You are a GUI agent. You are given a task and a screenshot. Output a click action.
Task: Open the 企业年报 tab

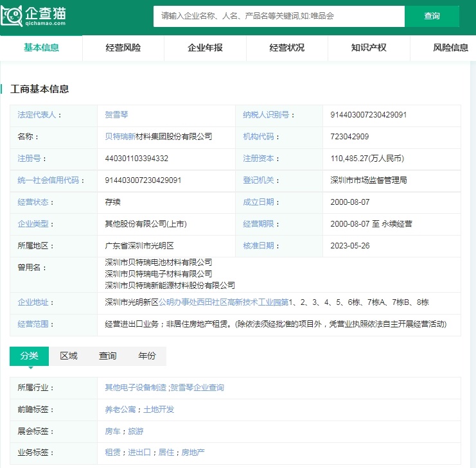tap(205, 48)
